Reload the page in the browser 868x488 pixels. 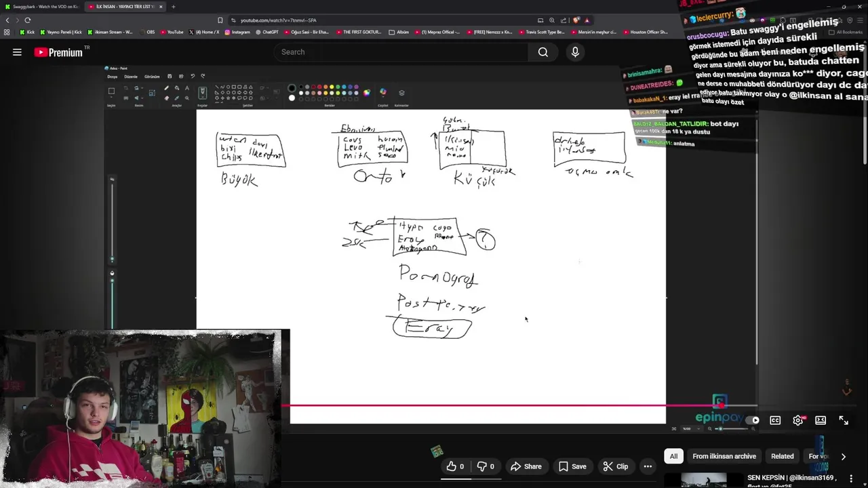click(28, 20)
